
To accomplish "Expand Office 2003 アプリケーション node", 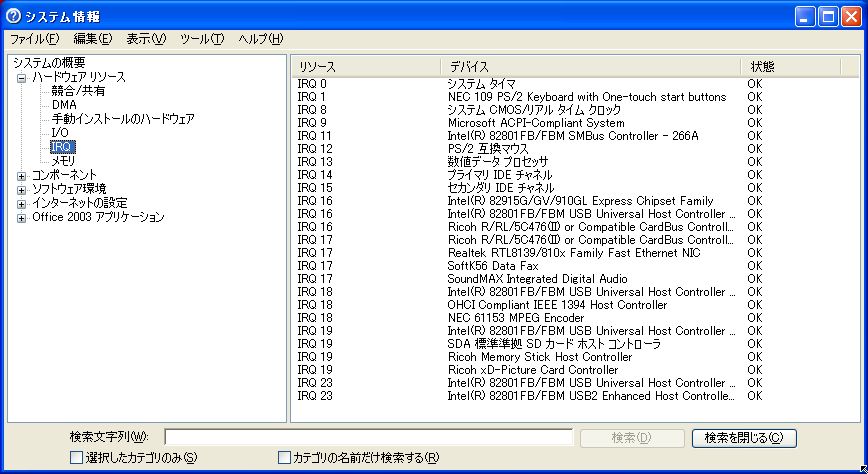I will pos(22,217).
